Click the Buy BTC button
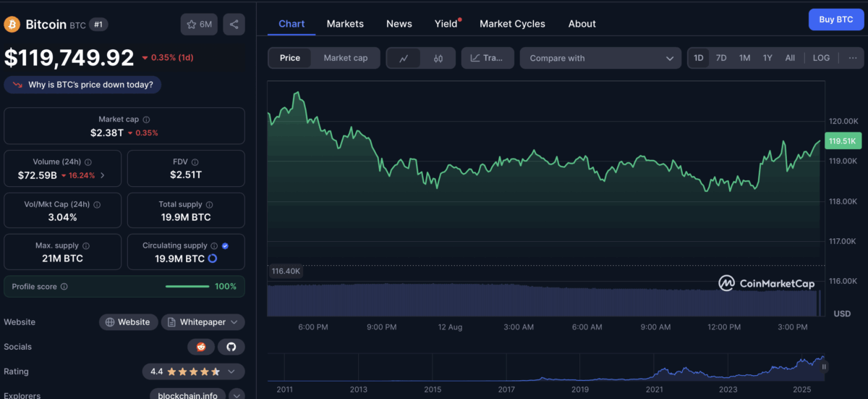 [836, 20]
